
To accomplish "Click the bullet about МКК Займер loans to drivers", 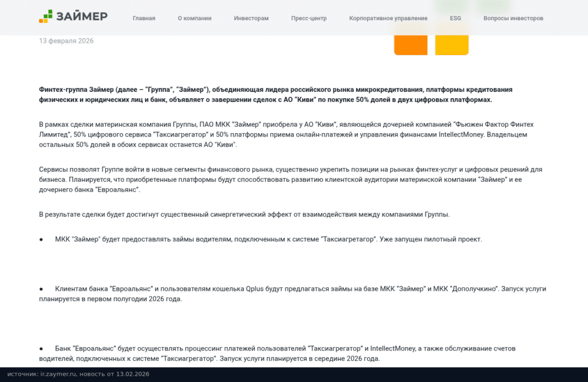I will (x=261, y=239).
